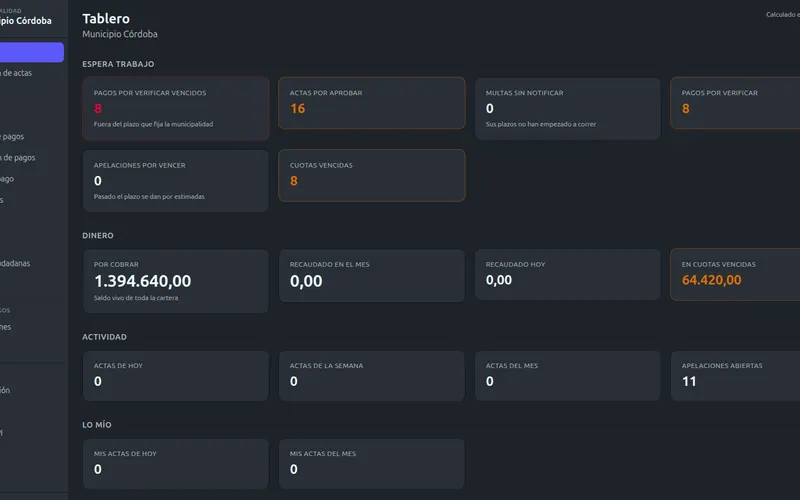The height and width of the screenshot is (500, 800).
Task: Open the Pagos por verificar vencidos card
Action: point(176,109)
